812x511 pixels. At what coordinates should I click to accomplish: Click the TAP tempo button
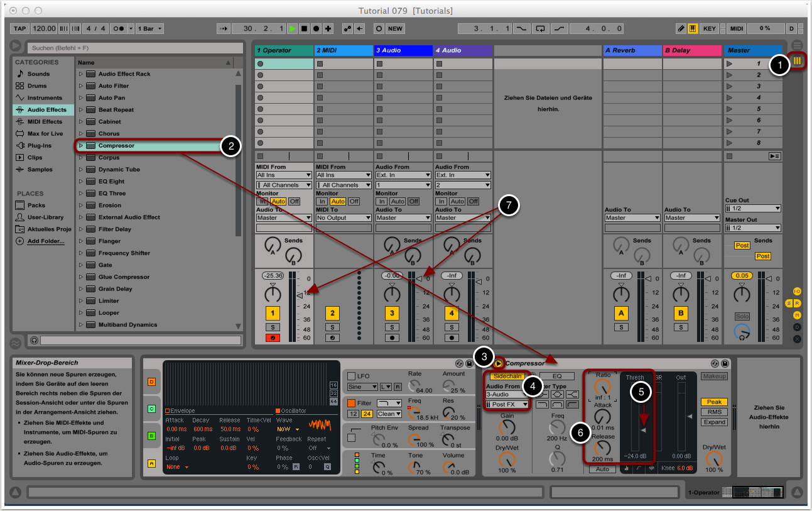(x=19, y=29)
